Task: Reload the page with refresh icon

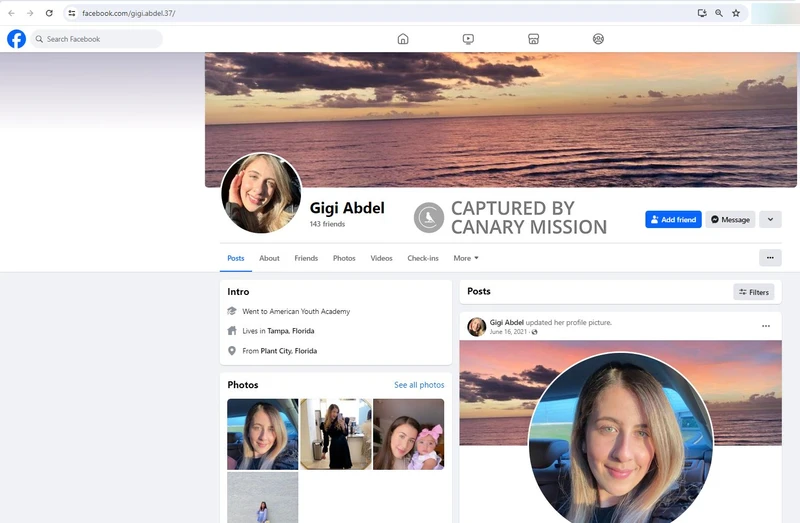Action: (49, 13)
